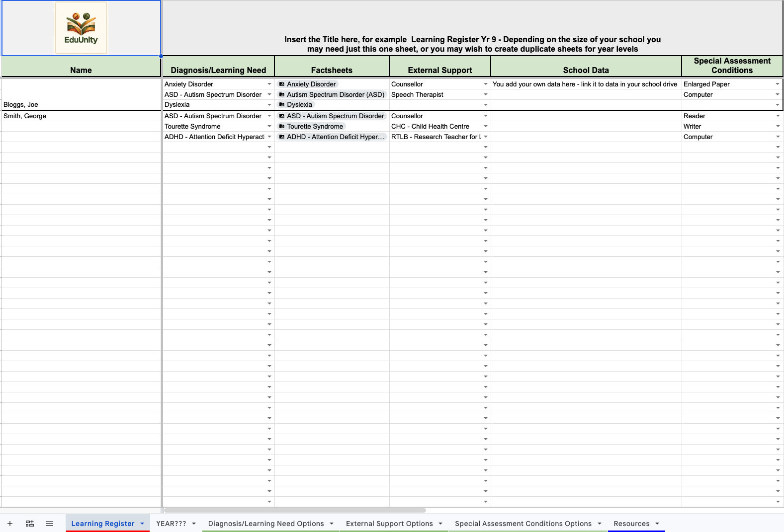Image resolution: width=784 pixels, height=532 pixels.
Task: Open the Tourette Syndrome factsheet chip
Action: (311, 127)
